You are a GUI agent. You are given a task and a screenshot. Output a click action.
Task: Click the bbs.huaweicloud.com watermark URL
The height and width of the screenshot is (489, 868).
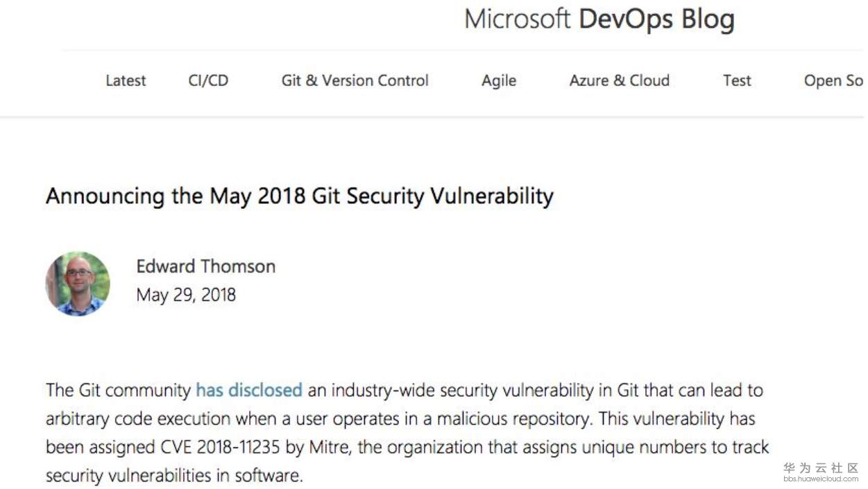(821, 479)
